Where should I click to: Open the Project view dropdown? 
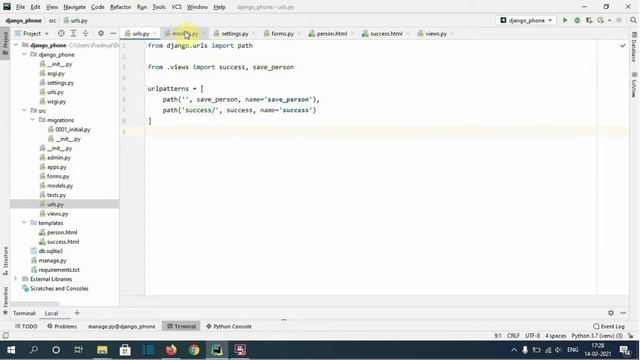[32, 33]
